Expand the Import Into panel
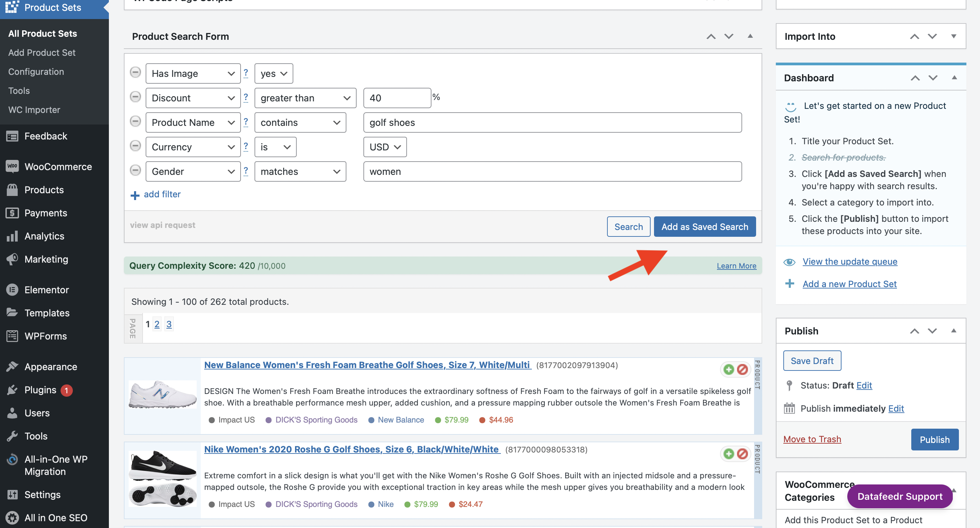The image size is (980, 528). [x=953, y=36]
